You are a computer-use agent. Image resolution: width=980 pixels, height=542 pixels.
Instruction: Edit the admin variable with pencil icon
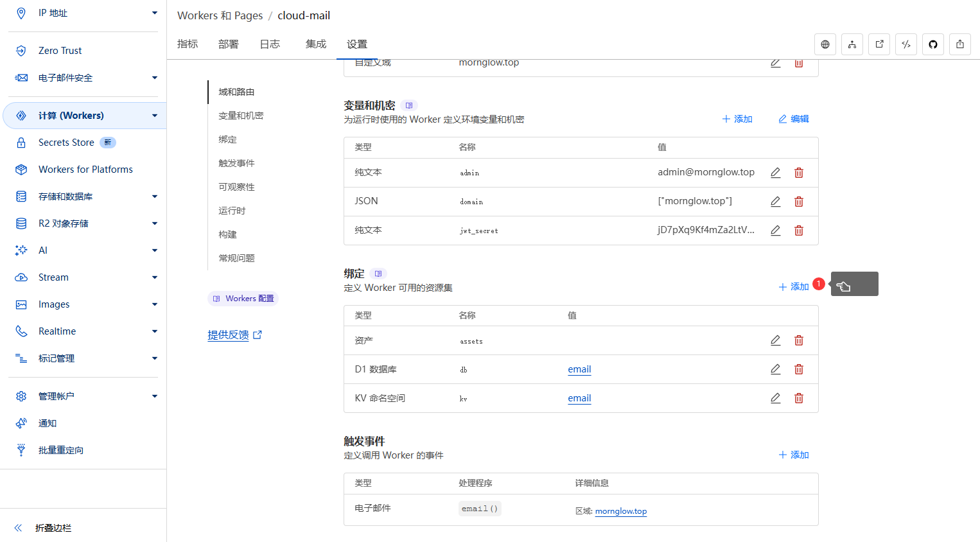click(x=776, y=173)
